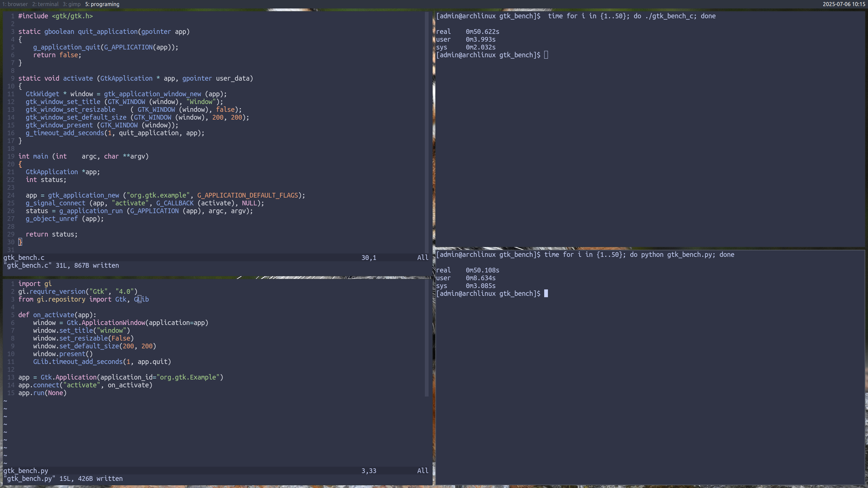This screenshot has height=488, width=868.
Task: Click the python gtk_bench.py command in bottom terminal
Action: click(x=639, y=255)
